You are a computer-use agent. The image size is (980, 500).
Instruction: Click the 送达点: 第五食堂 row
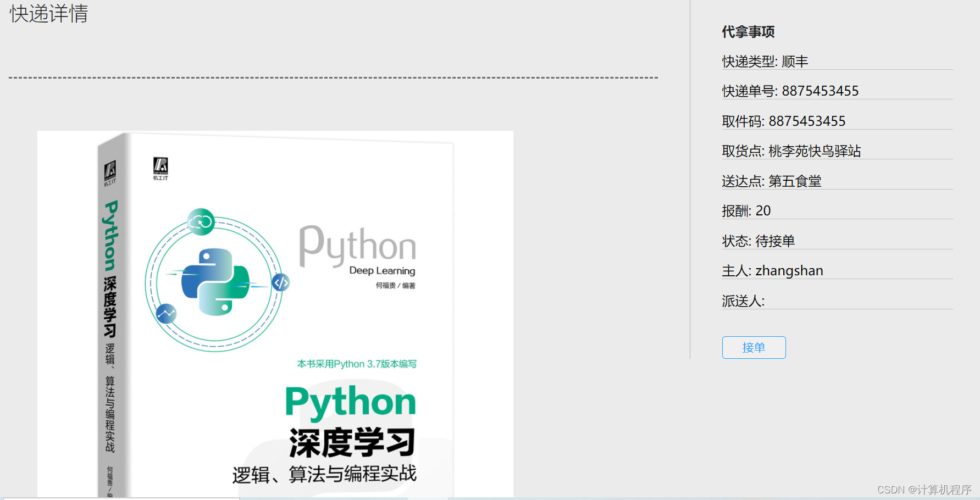pyautogui.click(x=837, y=181)
